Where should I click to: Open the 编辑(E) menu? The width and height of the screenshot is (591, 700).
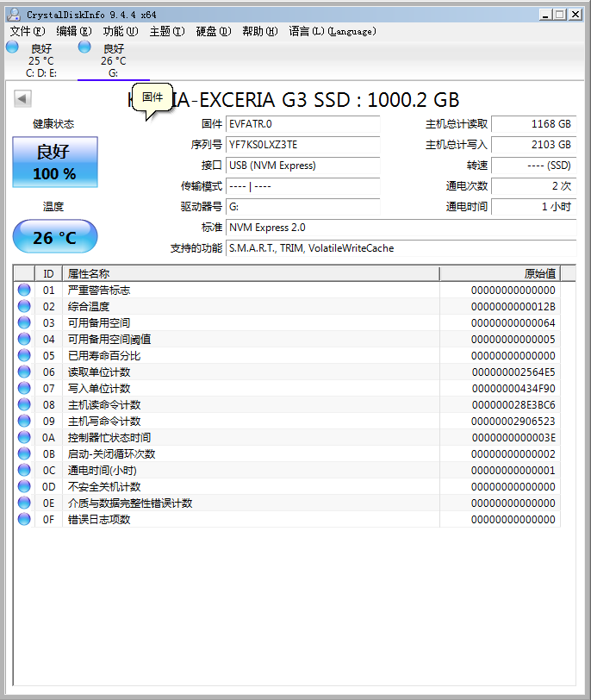74,31
